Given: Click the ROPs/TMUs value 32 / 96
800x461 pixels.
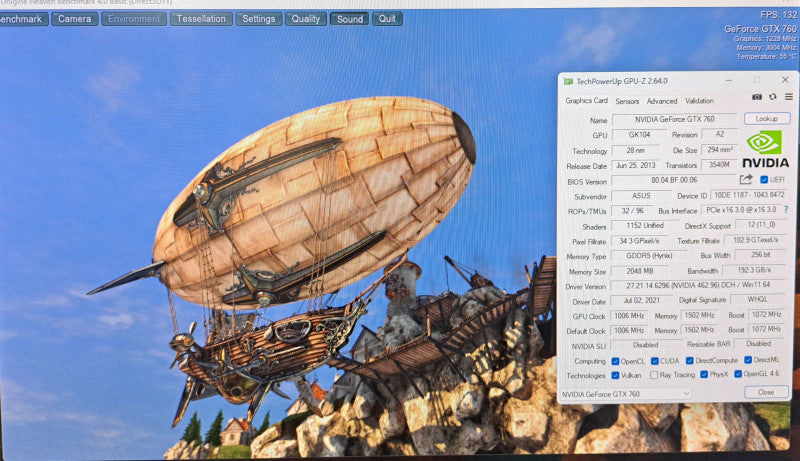Looking at the screenshot, I should pos(632,211).
